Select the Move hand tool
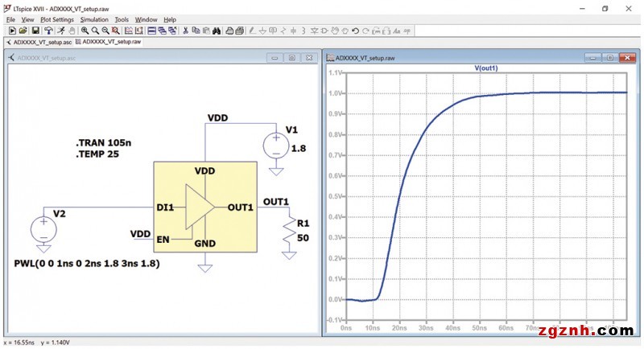 point(335,31)
